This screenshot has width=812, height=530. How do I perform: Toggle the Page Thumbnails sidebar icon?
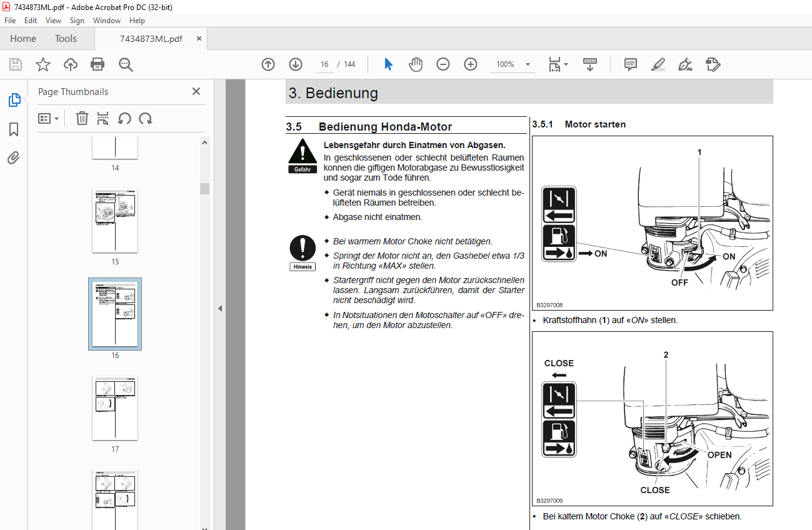pyautogui.click(x=14, y=100)
